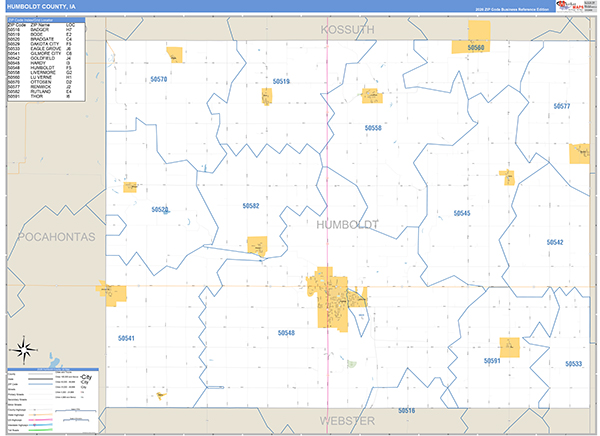Click the Bradgate city area above 50520
The height and width of the screenshot is (436, 600).
click(x=130, y=187)
